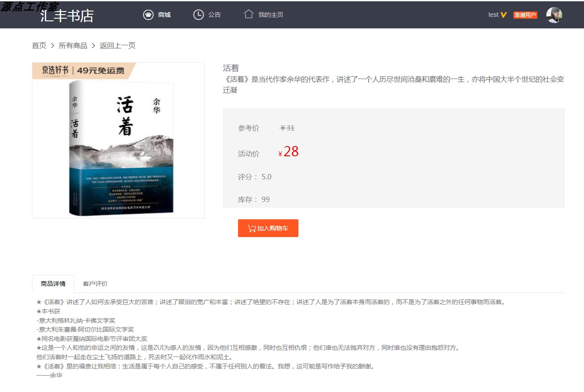Switch to the 商品详情 tab
The image size is (584, 392).
click(53, 284)
